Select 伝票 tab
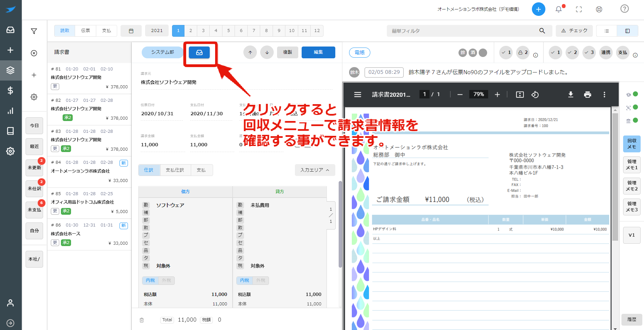644x330 pixels. pos(86,31)
